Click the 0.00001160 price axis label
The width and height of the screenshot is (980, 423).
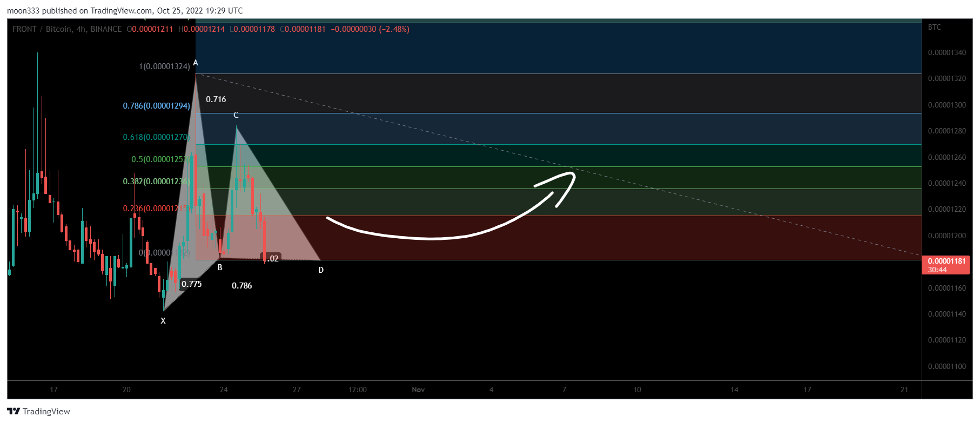(x=947, y=288)
